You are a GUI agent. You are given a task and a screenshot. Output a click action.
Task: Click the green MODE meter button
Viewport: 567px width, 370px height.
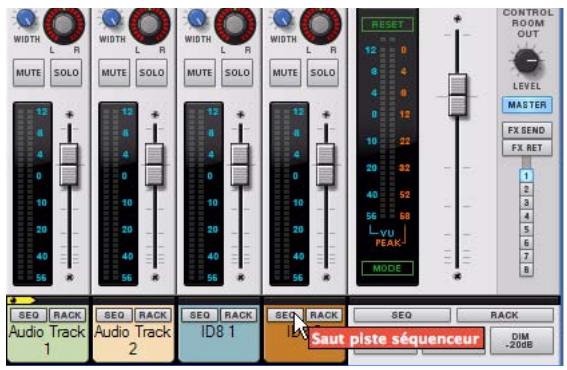[387, 268]
